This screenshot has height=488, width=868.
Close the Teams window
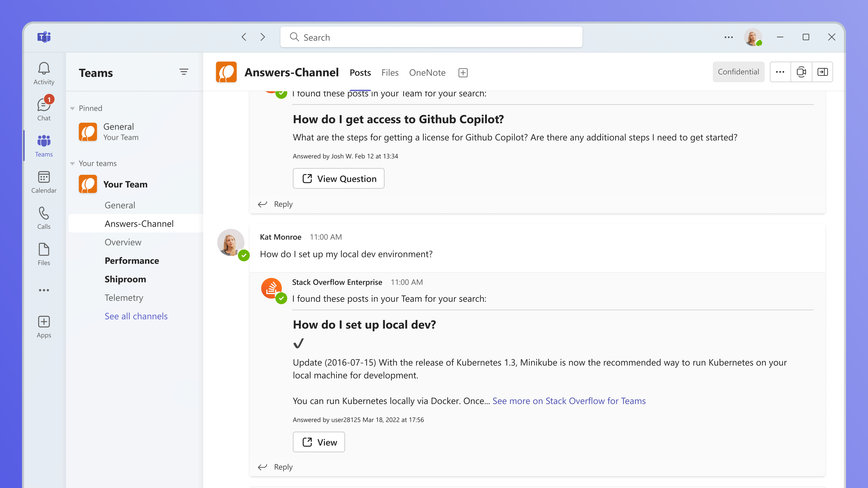tap(832, 37)
